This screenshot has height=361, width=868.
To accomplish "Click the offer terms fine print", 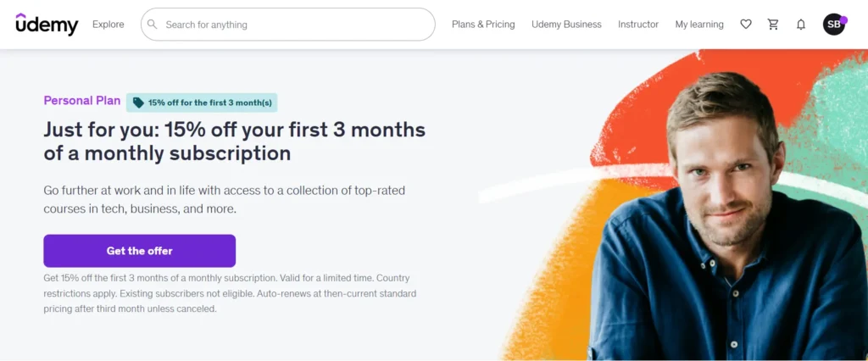I will (x=230, y=293).
